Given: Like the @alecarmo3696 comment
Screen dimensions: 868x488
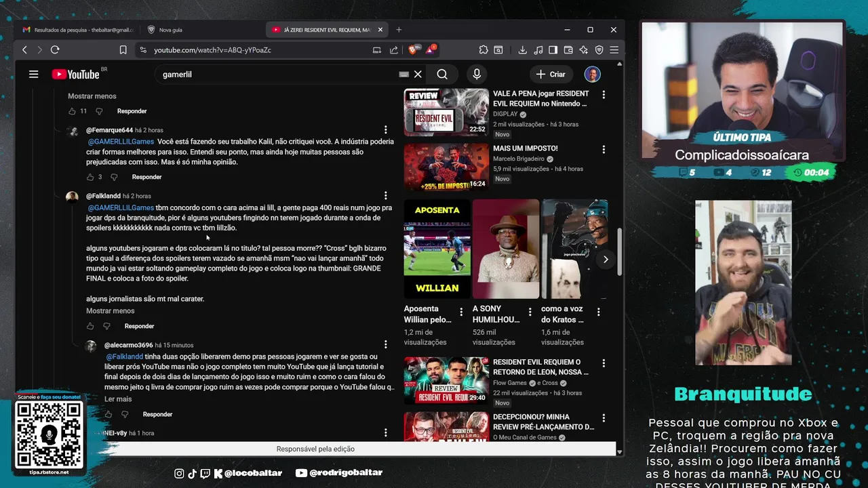Looking at the screenshot, I should tap(108, 414).
